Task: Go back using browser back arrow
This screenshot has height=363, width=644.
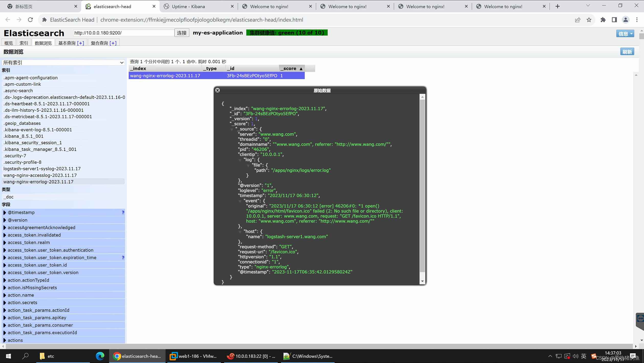Action: [x=8, y=20]
